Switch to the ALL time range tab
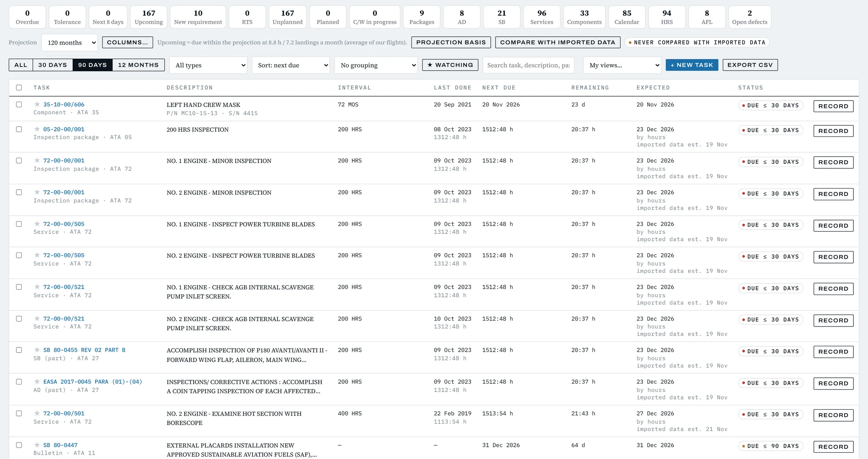868x459 pixels. pos(21,65)
